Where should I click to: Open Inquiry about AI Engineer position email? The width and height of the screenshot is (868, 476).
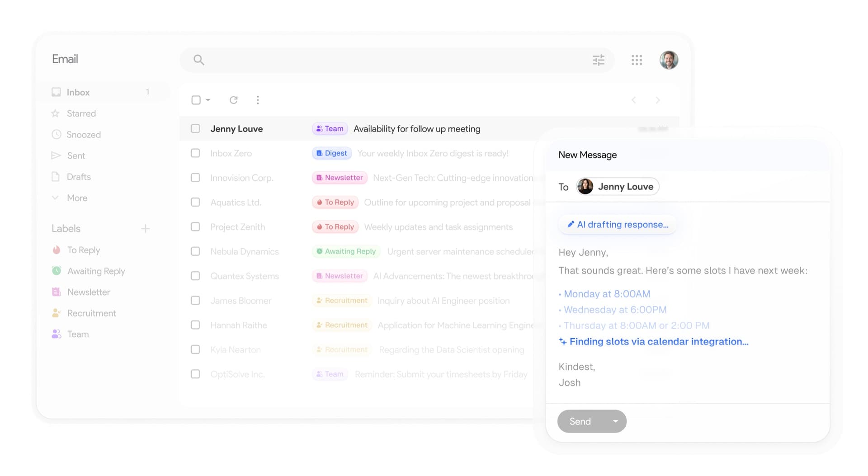click(443, 301)
